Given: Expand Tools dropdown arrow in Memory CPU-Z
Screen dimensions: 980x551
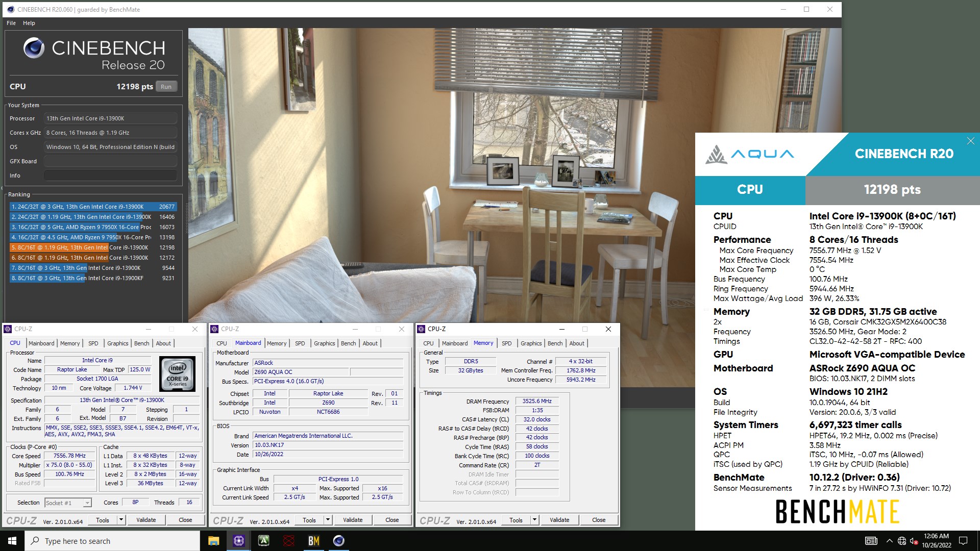Looking at the screenshot, I should point(535,520).
